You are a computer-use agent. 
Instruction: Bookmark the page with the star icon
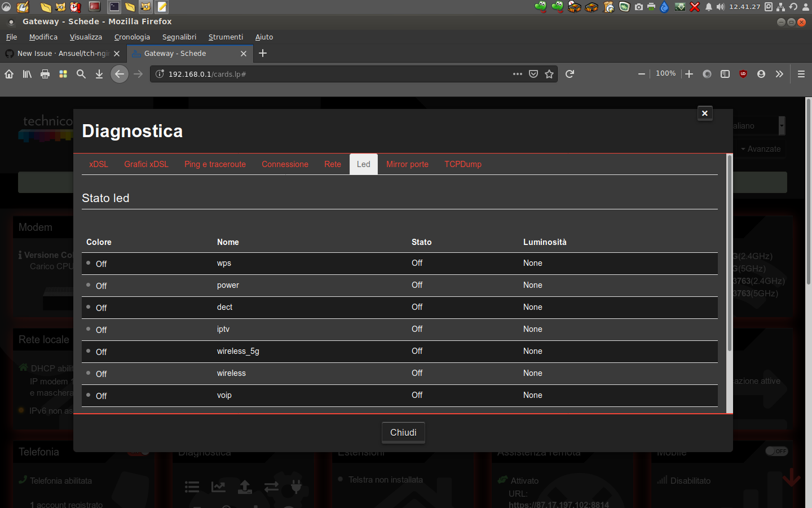click(549, 74)
